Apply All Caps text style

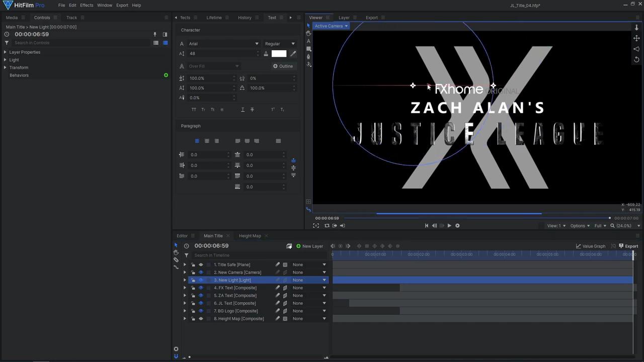194,110
